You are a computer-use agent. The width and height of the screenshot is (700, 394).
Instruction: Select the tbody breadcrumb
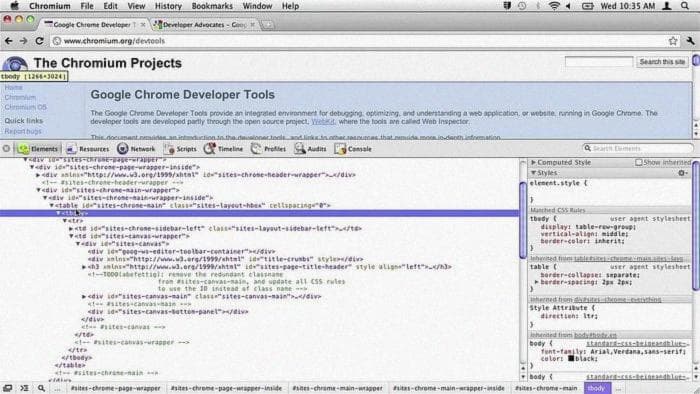(x=596, y=388)
